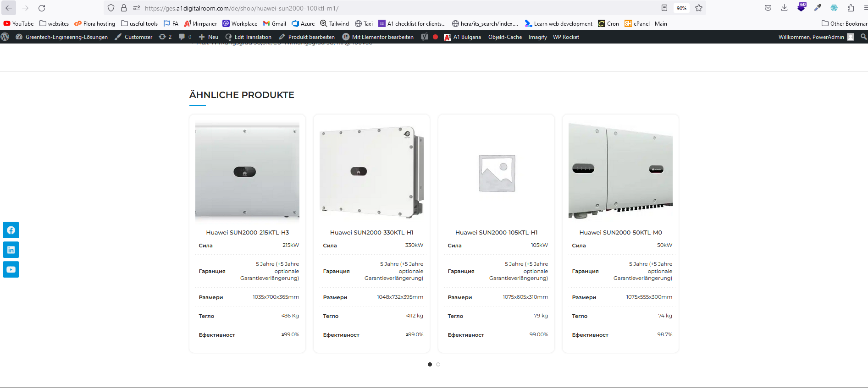
Task: Open the WordPress logo menu
Action: [x=5, y=37]
